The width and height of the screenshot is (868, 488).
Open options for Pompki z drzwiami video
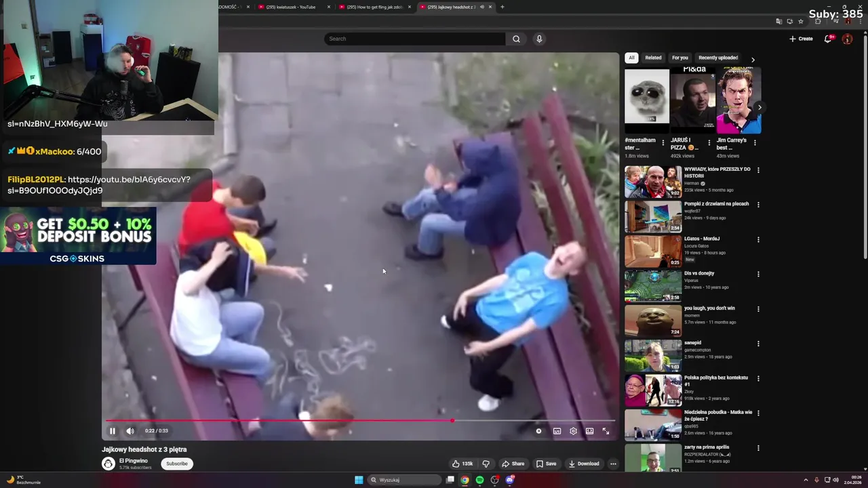click(x=758, y=205)
